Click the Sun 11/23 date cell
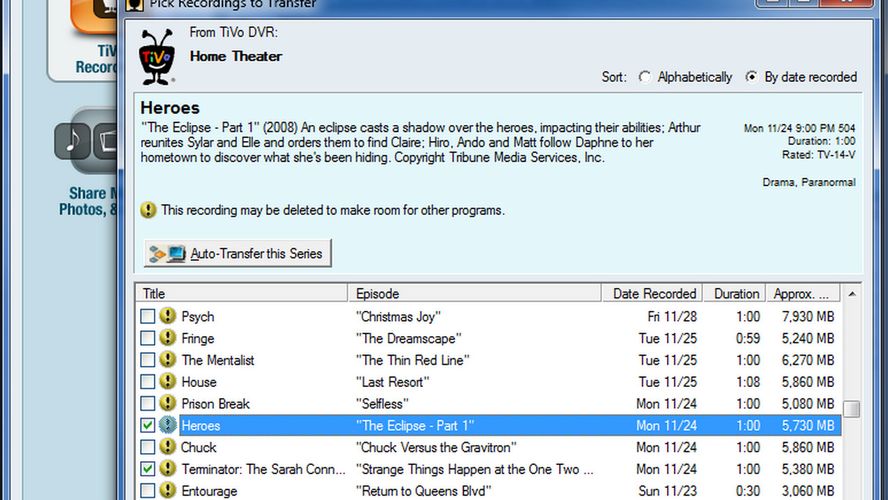The image size is (888, 500). point(668,491)
